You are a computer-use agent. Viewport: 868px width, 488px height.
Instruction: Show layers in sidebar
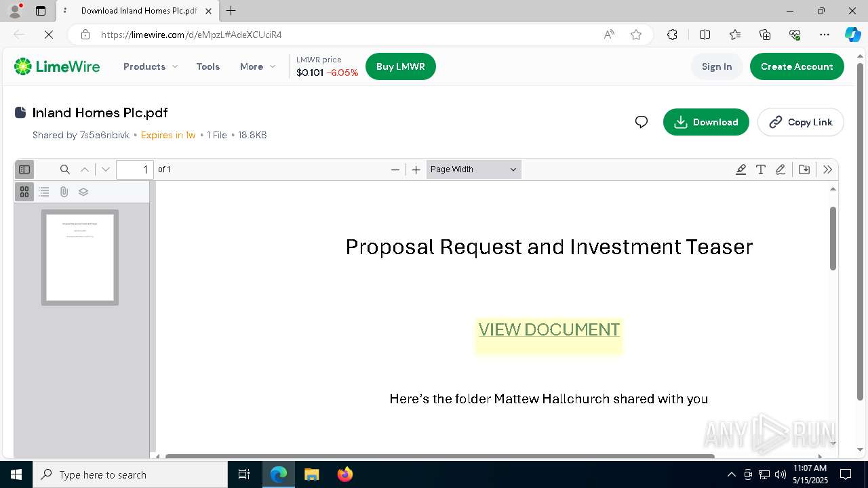pos(83,192)
